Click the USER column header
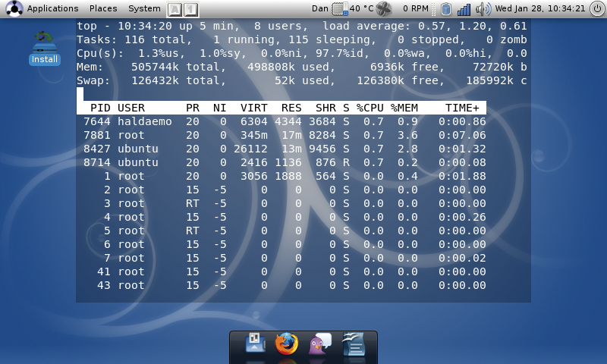This screenshot has width=607, height=364. click(x=131, y=108)
